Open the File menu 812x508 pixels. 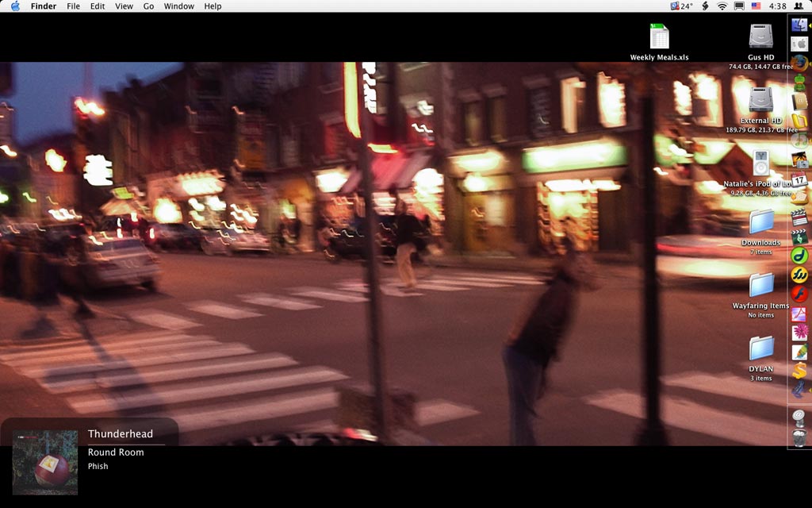tap(73, 6)
